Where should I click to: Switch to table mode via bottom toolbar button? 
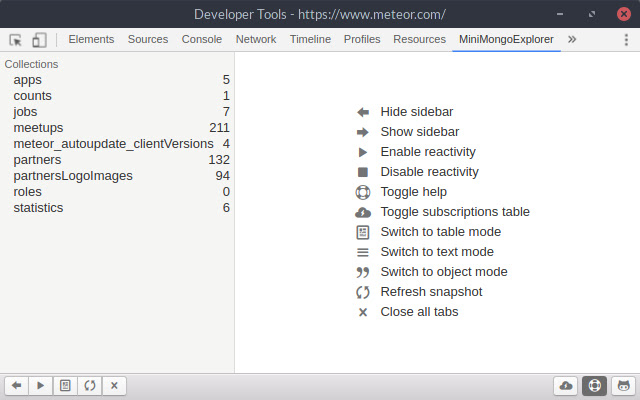coord(65,386)
